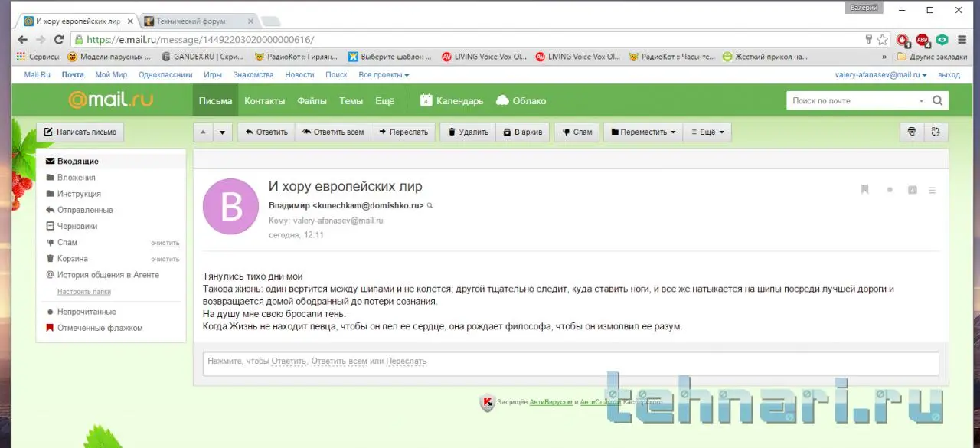Open the green eye extension icon

click(x=942, y=40)
